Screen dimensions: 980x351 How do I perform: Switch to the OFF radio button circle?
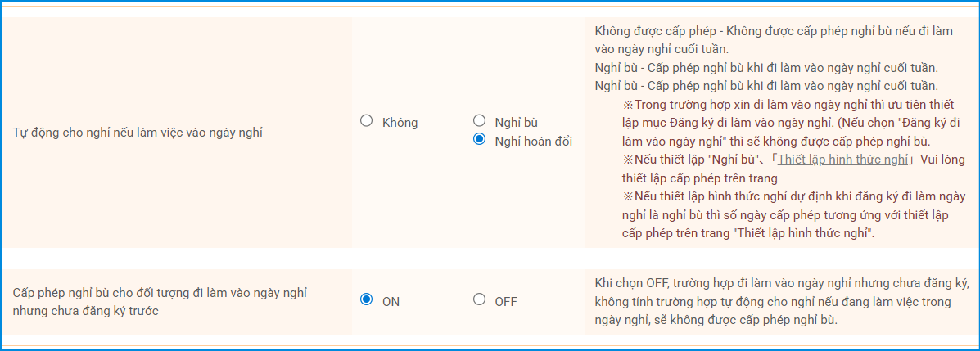pos(480,299)
